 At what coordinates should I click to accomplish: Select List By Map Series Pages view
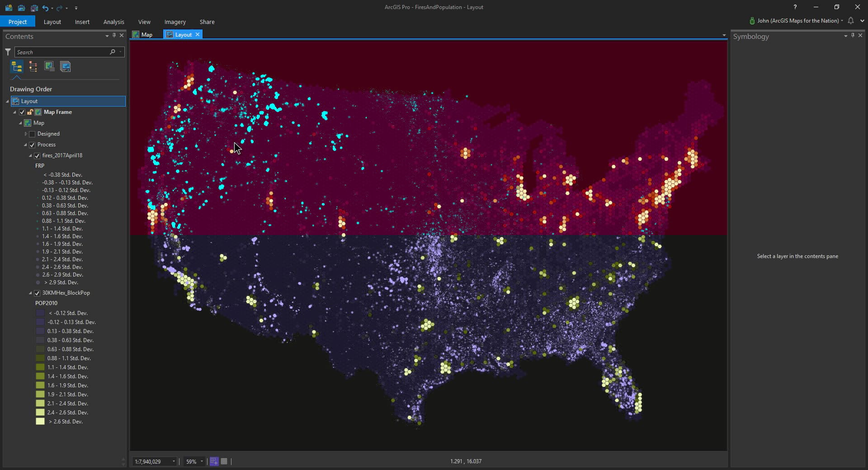click(66, 67)
